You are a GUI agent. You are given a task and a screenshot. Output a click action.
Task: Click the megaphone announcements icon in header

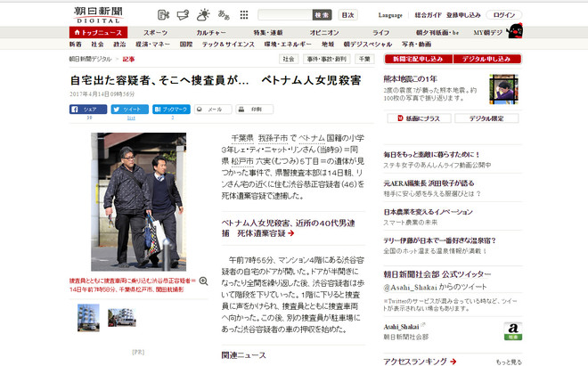pos(182,15)
